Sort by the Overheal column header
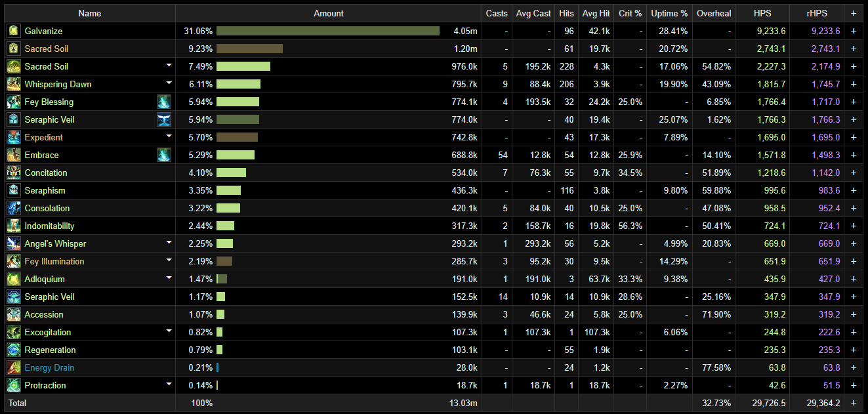 pyautogui.click(x=714, y=13)
